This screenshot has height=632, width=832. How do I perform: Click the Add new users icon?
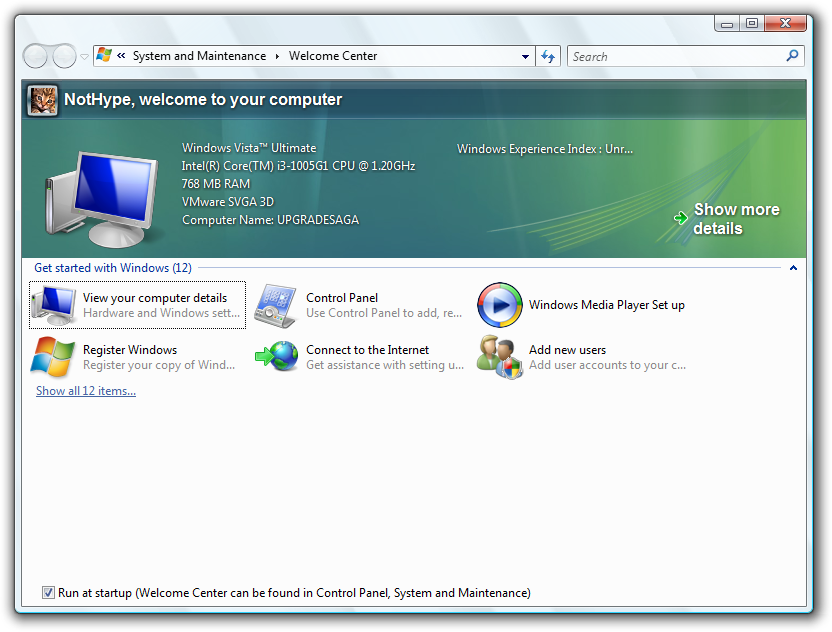coord(499,357)
